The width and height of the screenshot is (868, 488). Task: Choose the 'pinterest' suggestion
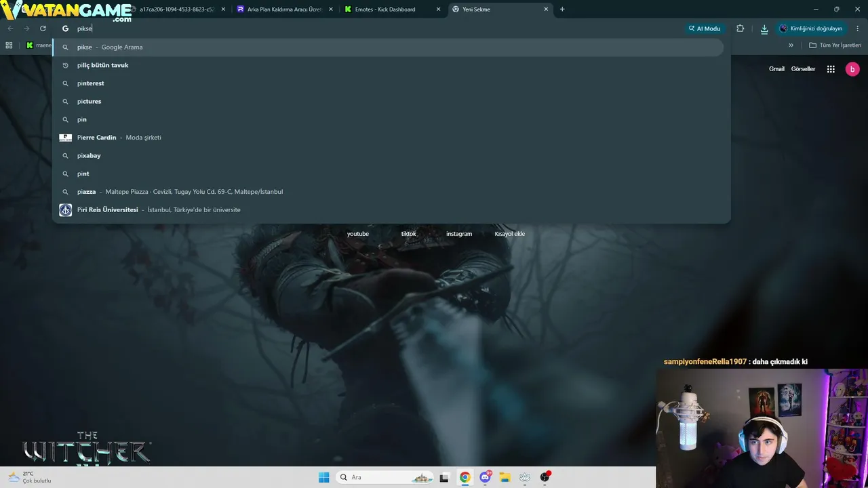pos(388,83)
